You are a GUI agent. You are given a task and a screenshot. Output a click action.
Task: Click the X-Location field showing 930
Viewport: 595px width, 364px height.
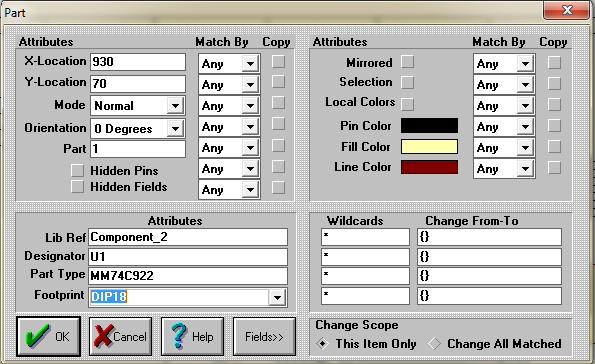coord(138,62)
